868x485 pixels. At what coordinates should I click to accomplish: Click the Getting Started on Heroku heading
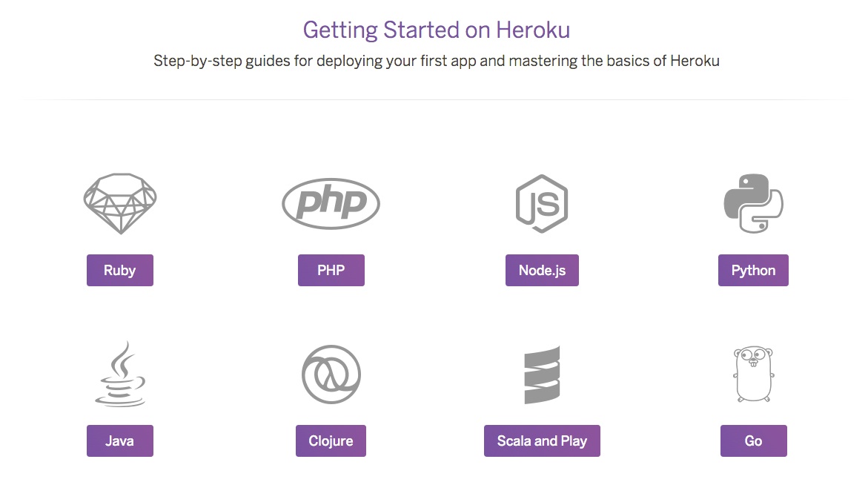[x=436, y=30]
